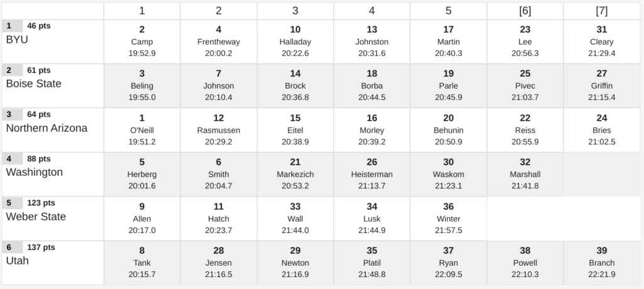
Task: Select Tank's 20:15.7 cell for Utah
Action: click(142, 263)
